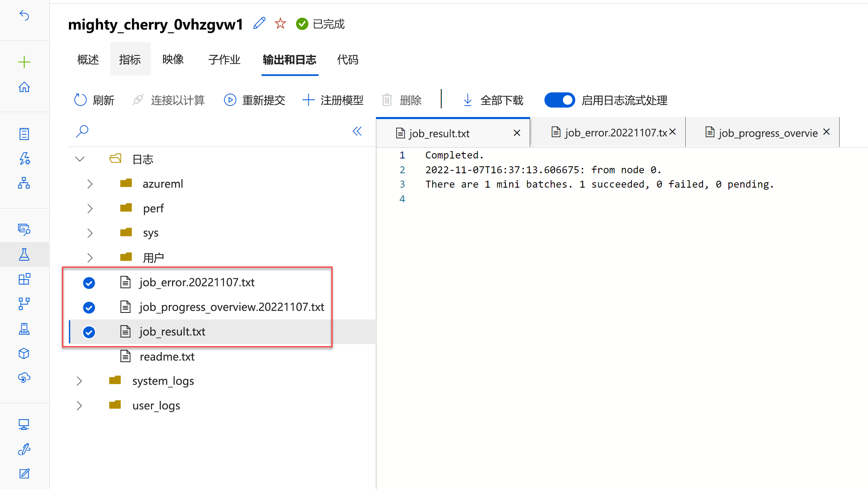Expand the sys folder
This screenshot has width=868, height=489.
(x=90, y=233)
